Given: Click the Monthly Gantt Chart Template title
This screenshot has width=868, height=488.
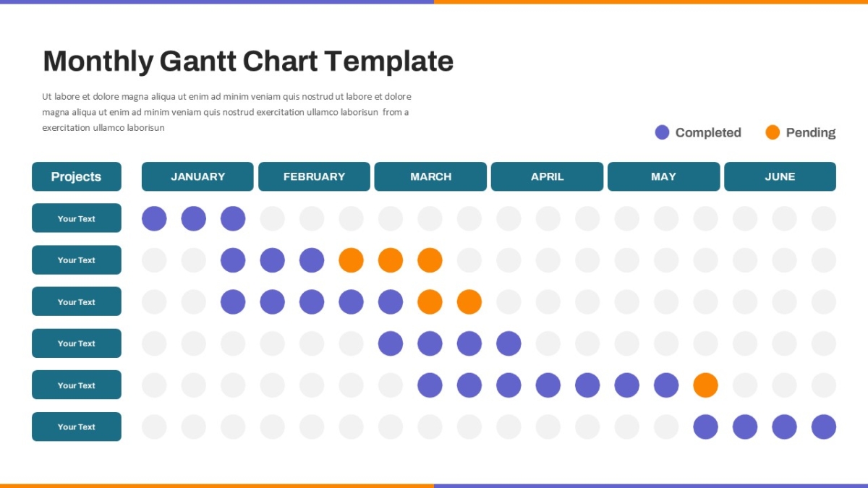Looking at the screenshot, I should pyautogui.click(x=248, y=62).
